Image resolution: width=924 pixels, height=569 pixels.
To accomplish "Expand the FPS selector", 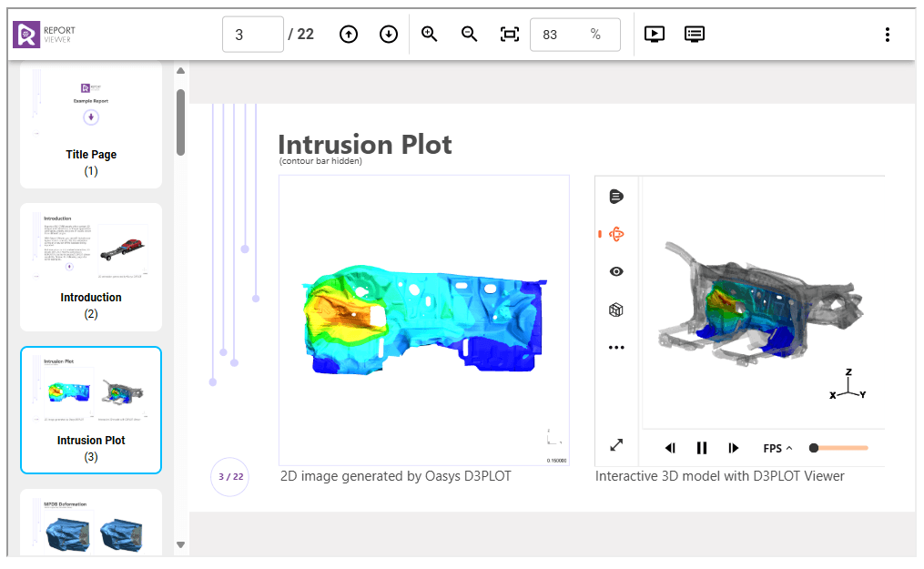I will [777, 448].
